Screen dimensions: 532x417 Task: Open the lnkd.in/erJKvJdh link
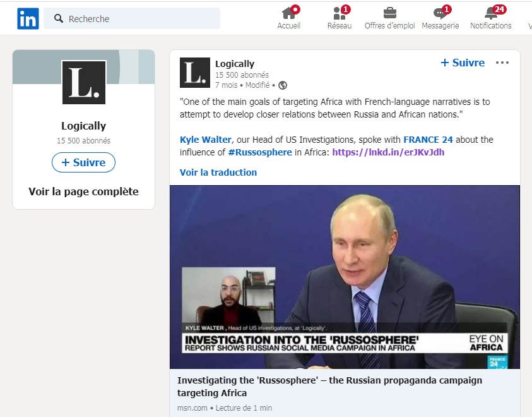[388, 152]
